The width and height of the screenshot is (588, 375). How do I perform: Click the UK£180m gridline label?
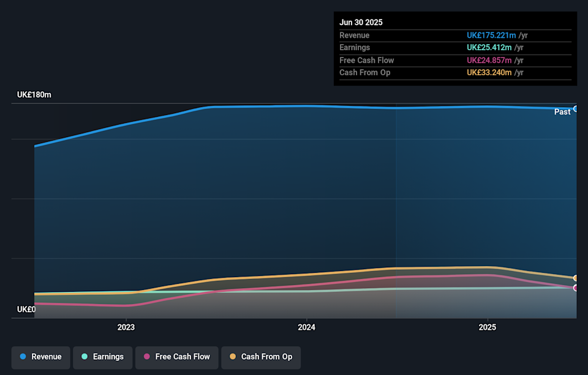pyautogui.click(x=33, y=94)
